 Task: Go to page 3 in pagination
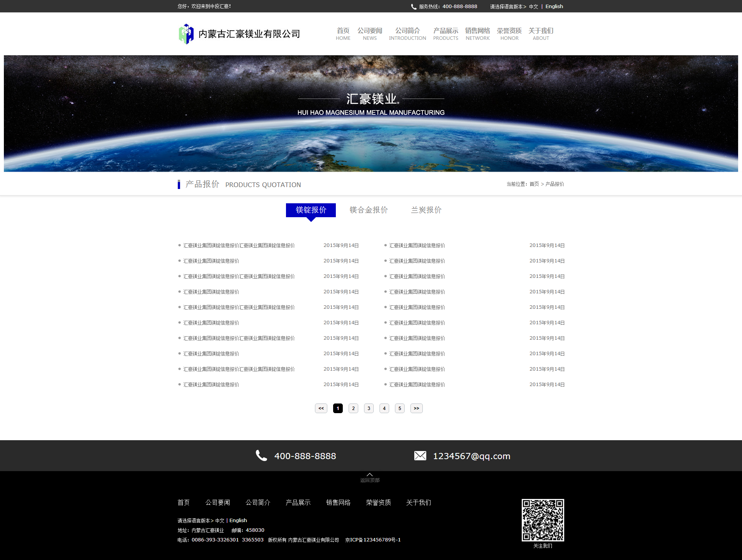(x=369, y=408)
